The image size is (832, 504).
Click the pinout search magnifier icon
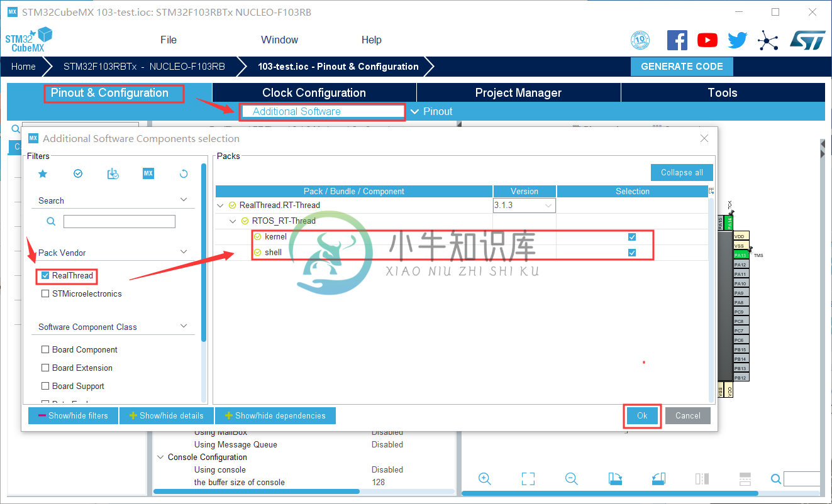[x=777, y=479]
